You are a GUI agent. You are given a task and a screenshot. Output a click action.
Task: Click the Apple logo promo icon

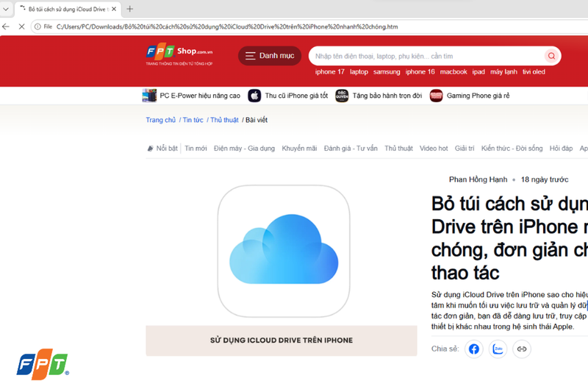tap(254, 96)
